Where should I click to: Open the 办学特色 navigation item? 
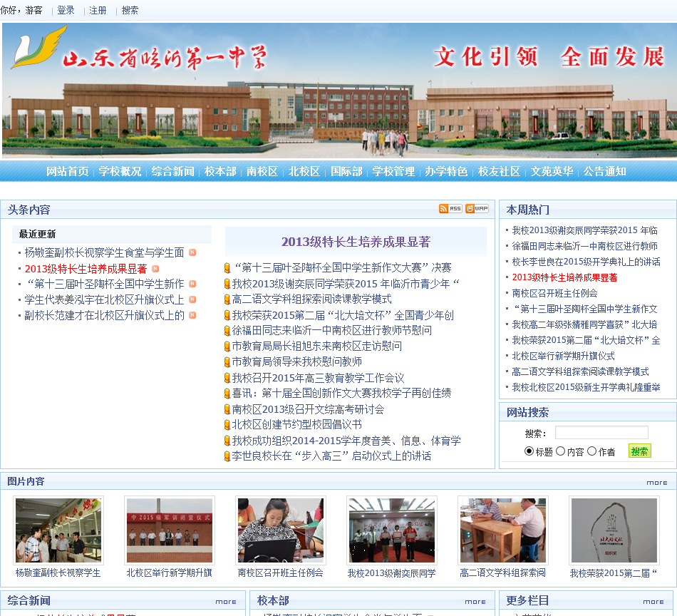click(x=446, y=172)
